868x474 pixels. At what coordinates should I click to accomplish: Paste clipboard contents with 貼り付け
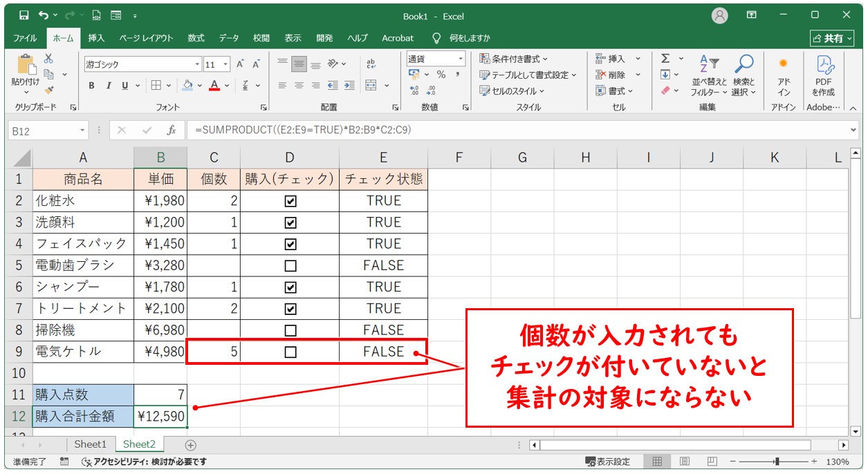(x=26, y=75)
